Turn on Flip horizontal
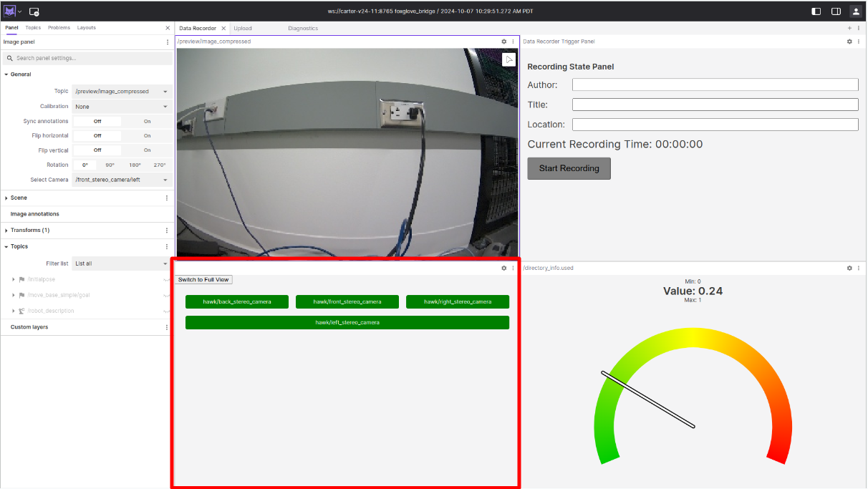 click(146, 135)
